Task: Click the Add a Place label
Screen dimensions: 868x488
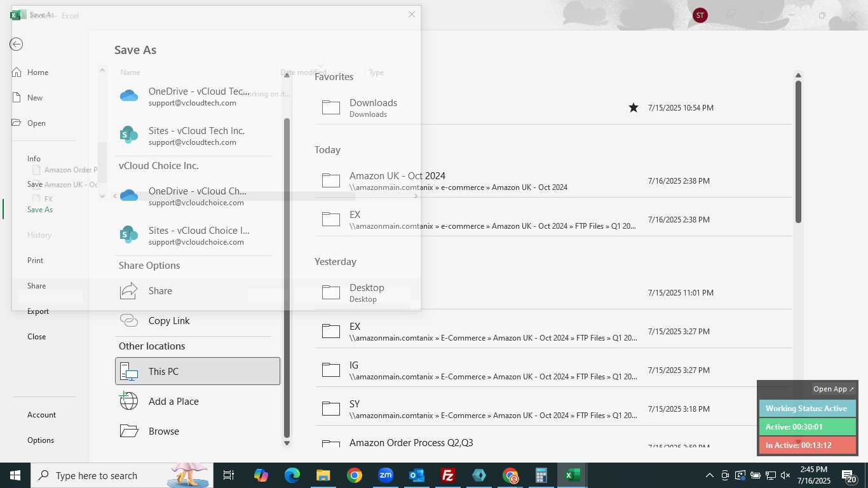Action: point(173,402)
